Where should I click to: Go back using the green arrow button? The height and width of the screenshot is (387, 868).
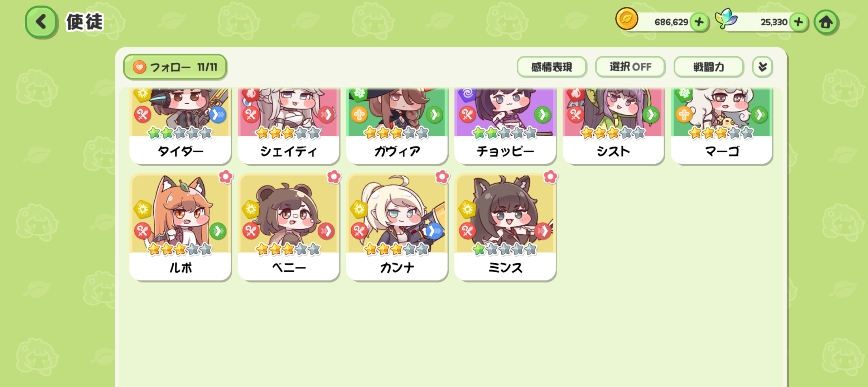pyautogui.click(x=41, y=22)
